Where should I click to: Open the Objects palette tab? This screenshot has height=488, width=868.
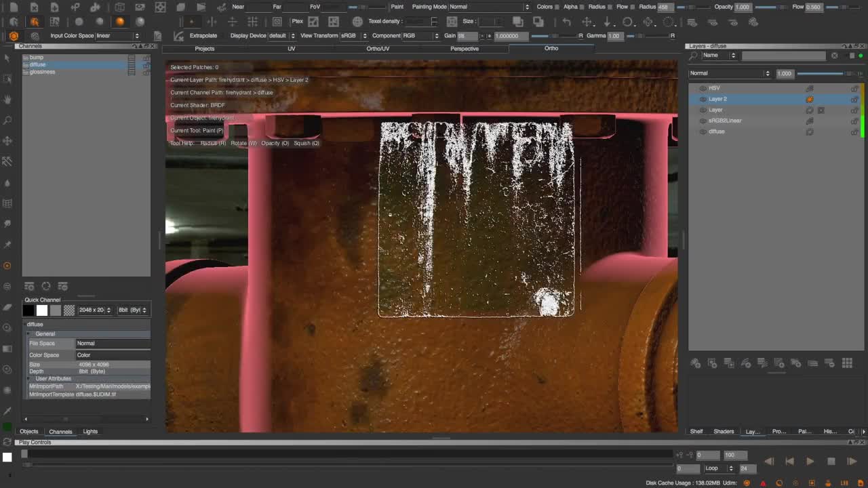click(29, 432)
